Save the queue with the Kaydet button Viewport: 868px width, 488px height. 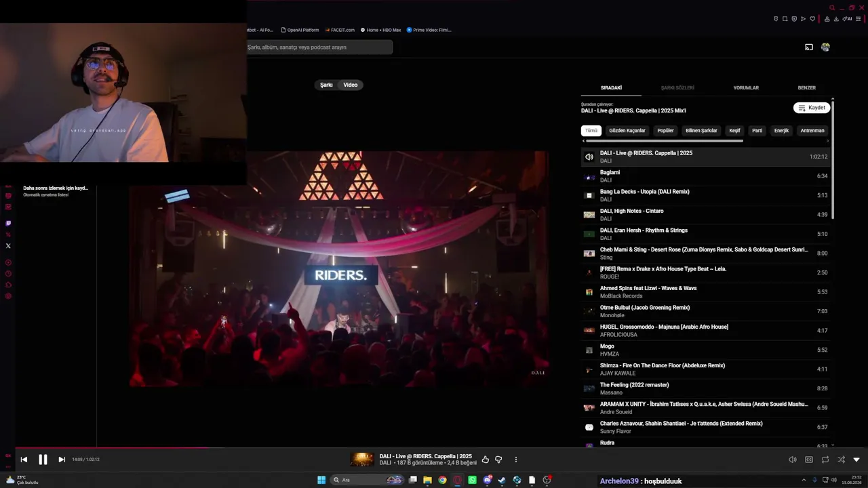(x=812, y=108)
